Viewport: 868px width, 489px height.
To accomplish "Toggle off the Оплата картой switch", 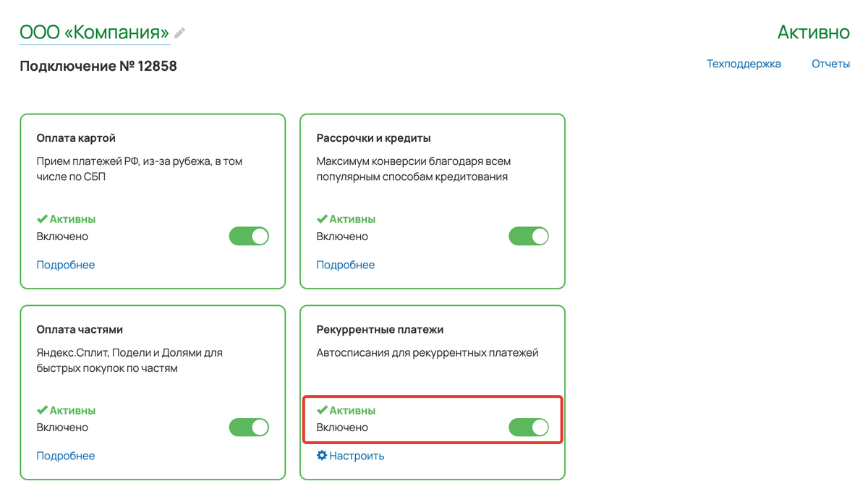I will coord(249,237).
